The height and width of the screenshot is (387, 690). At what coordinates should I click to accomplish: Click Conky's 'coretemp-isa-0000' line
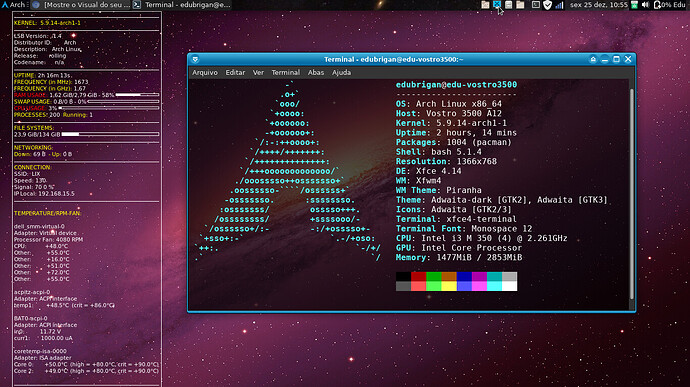click(40, 351)
